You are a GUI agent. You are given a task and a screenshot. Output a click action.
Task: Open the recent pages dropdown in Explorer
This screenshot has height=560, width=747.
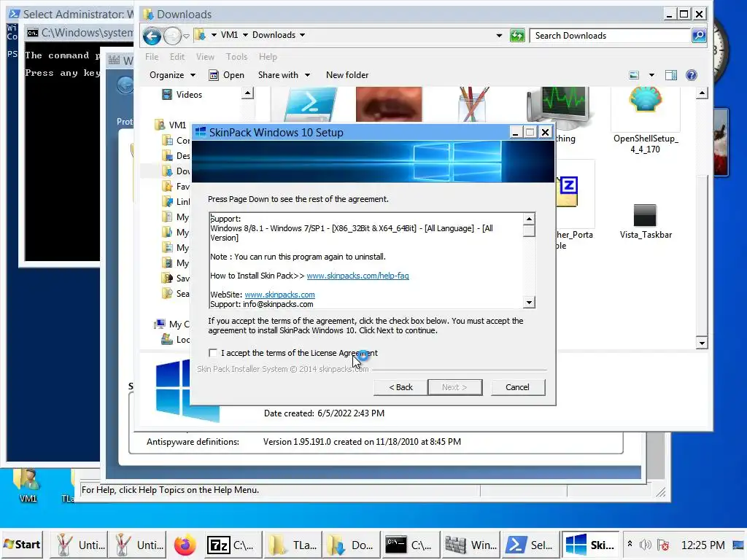pos(186,36)
